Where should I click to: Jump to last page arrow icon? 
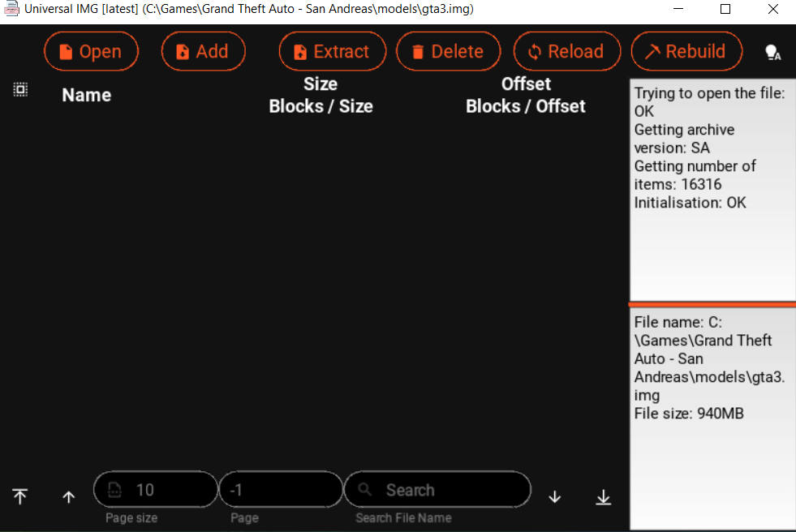coord(603,497)
